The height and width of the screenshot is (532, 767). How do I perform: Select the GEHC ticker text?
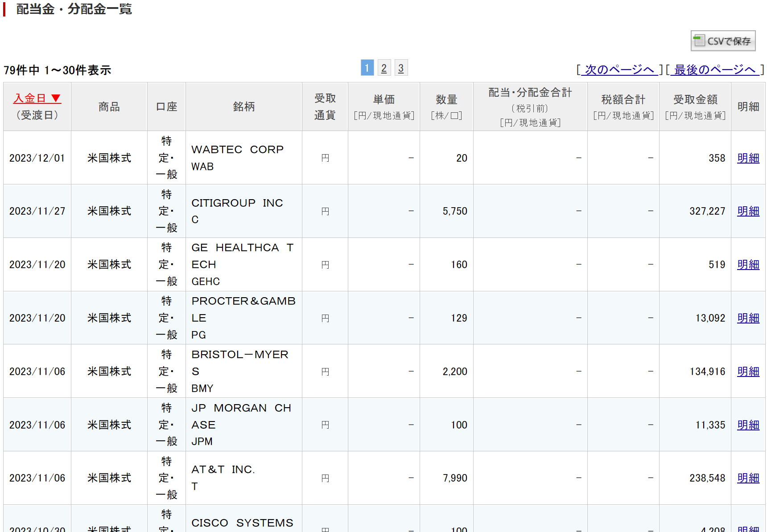[206, 282]
